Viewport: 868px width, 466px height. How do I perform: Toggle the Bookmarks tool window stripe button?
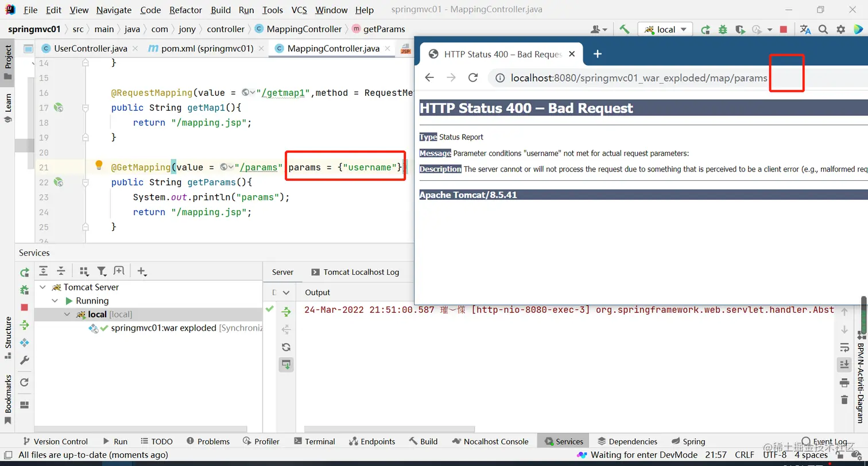pos(8,399)
